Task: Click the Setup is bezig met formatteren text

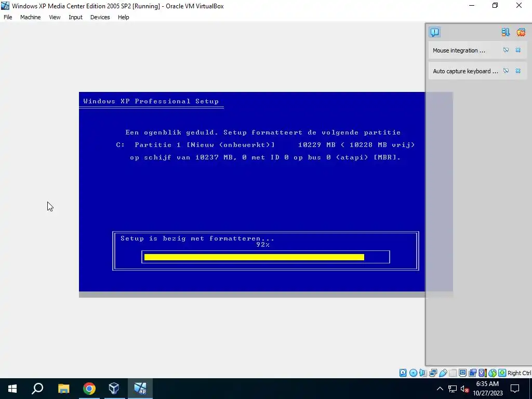Action: [x=197, y=238]
